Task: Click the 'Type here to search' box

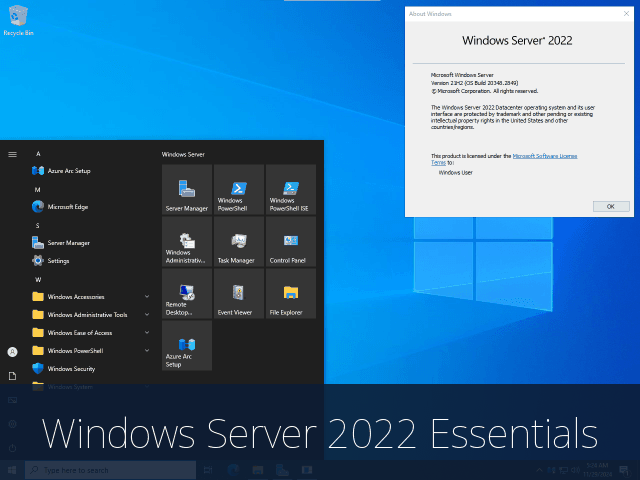Action: [x=111, y=470]
